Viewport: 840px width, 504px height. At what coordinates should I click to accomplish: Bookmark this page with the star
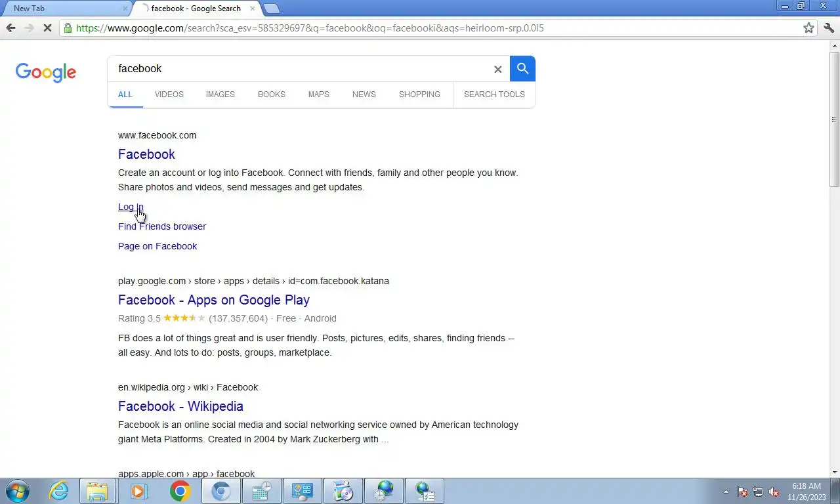coord(809,28)
